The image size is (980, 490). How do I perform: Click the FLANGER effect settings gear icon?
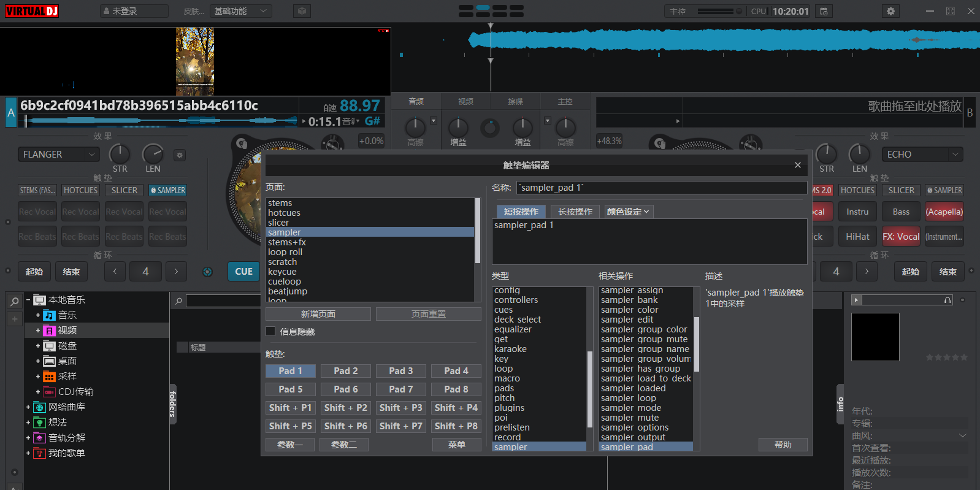(180, 155)
